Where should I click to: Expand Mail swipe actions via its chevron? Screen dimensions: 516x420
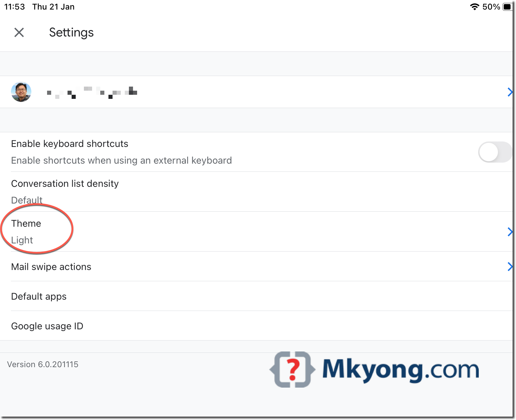tap(510, 267)
